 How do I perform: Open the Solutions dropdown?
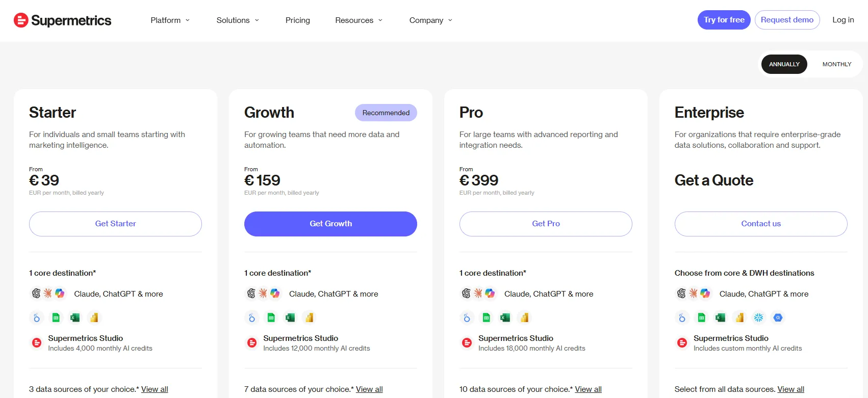click(238, 20)
